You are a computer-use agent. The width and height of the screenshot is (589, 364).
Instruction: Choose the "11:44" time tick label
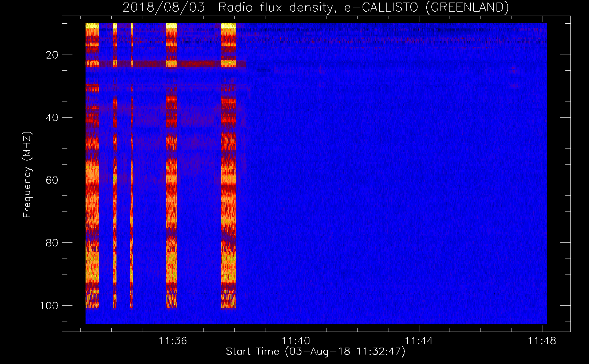(x=419, y=341)
